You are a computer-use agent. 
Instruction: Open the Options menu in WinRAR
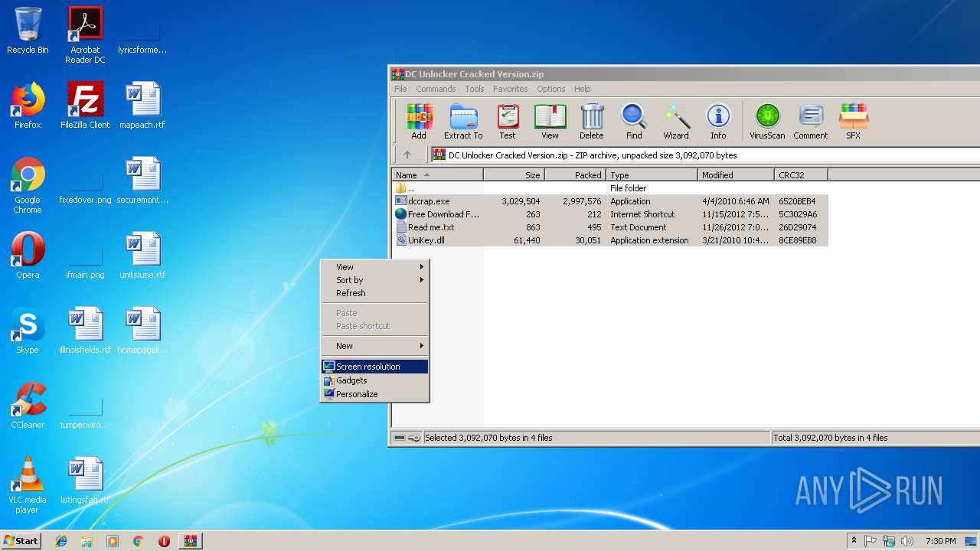550,89
